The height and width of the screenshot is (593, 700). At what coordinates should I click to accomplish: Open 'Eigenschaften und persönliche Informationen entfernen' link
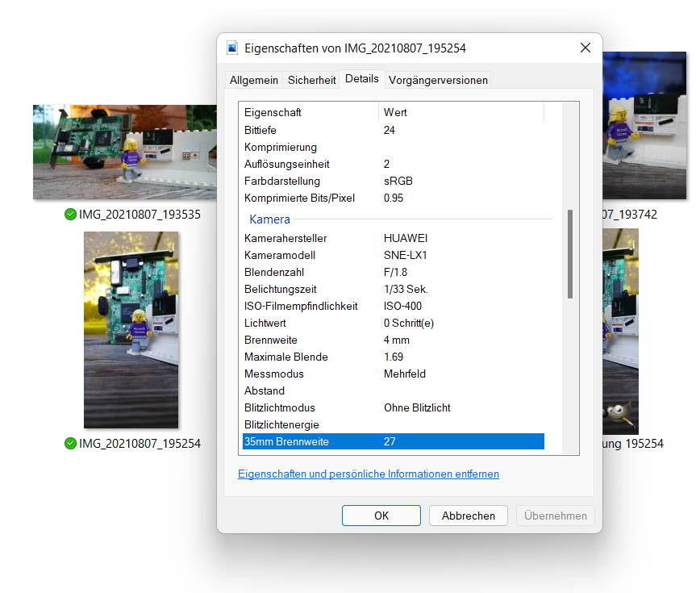coord(369,474)
